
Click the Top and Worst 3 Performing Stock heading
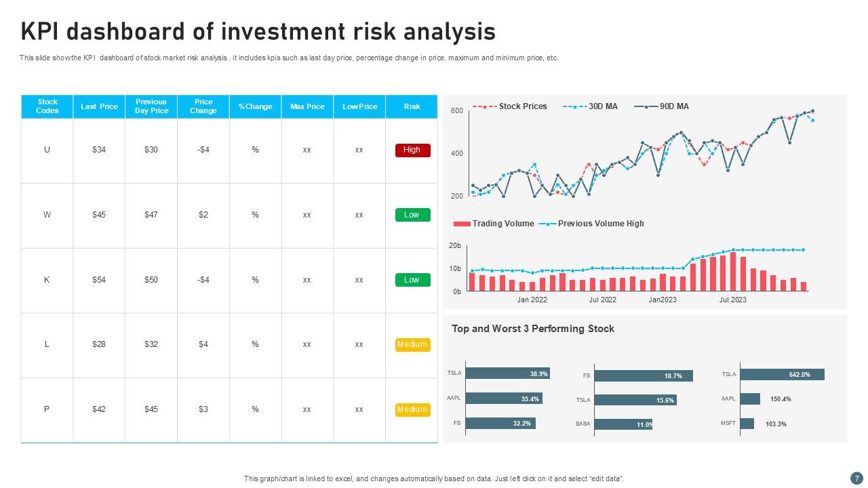(533, 329)
